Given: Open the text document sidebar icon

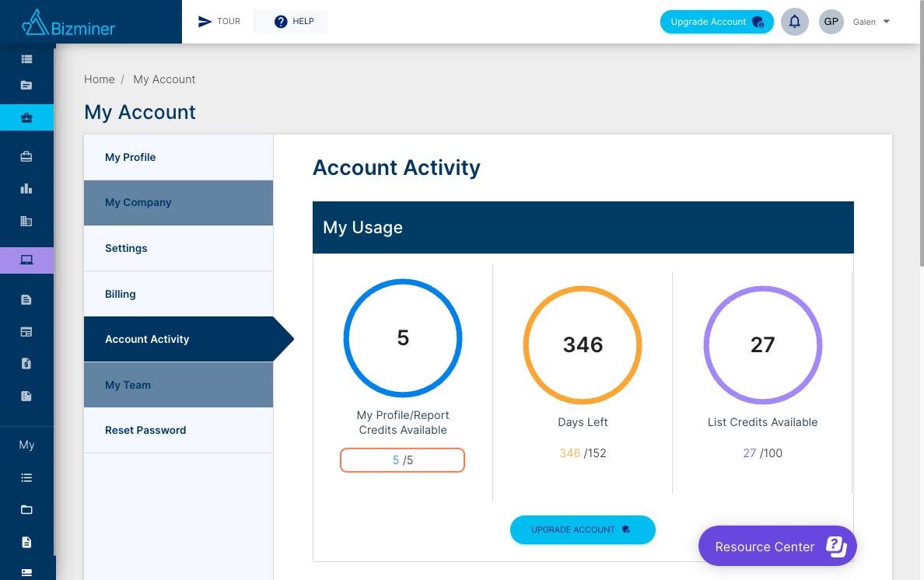Looking at the screenshot, I should point(26,299).
